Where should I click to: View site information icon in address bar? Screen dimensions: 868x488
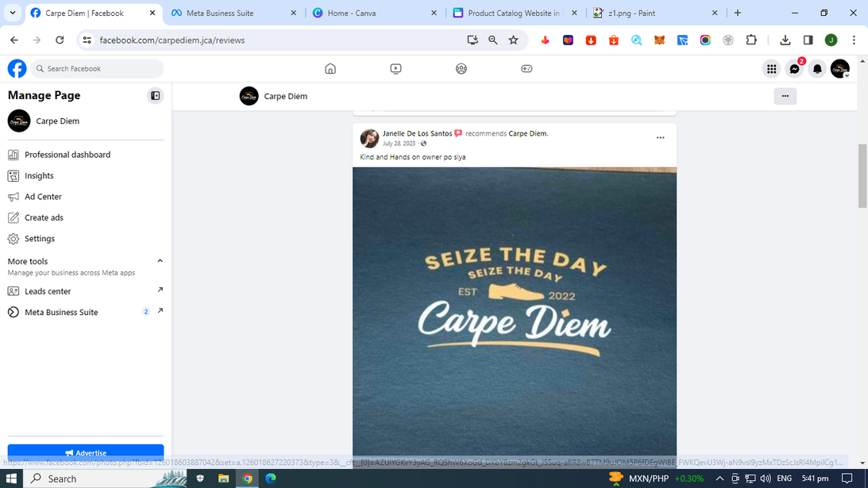coord(87,40)
